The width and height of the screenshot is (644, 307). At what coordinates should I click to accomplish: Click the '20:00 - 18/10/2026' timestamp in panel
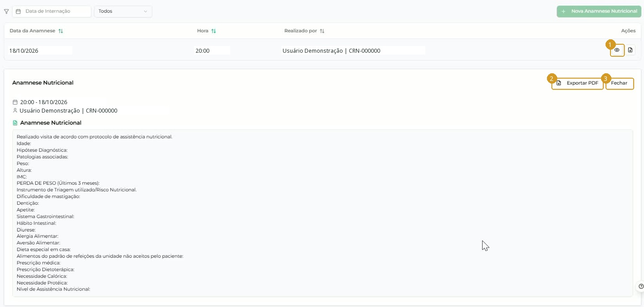point(44,102)
